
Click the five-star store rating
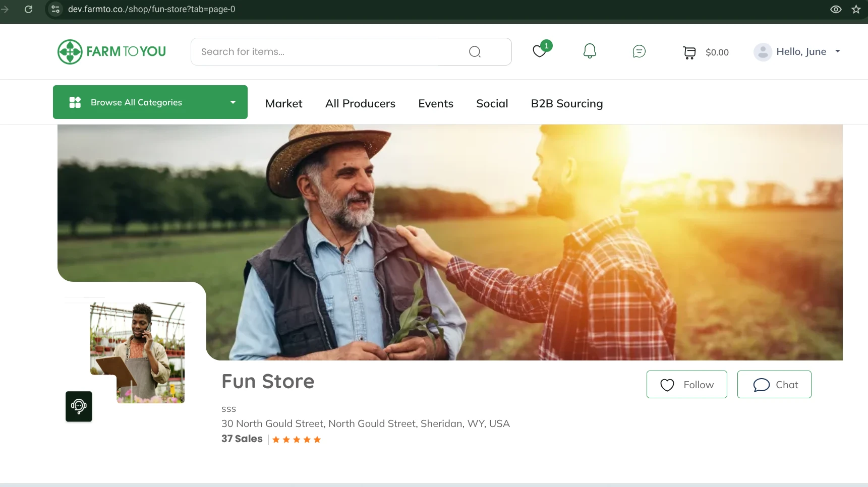click(x=297, y=440)
